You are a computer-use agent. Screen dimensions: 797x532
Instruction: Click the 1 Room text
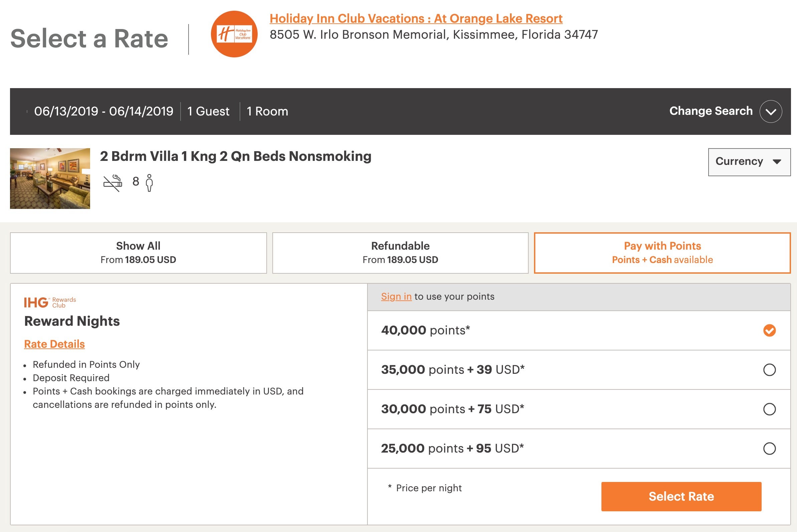click(267, 111)
